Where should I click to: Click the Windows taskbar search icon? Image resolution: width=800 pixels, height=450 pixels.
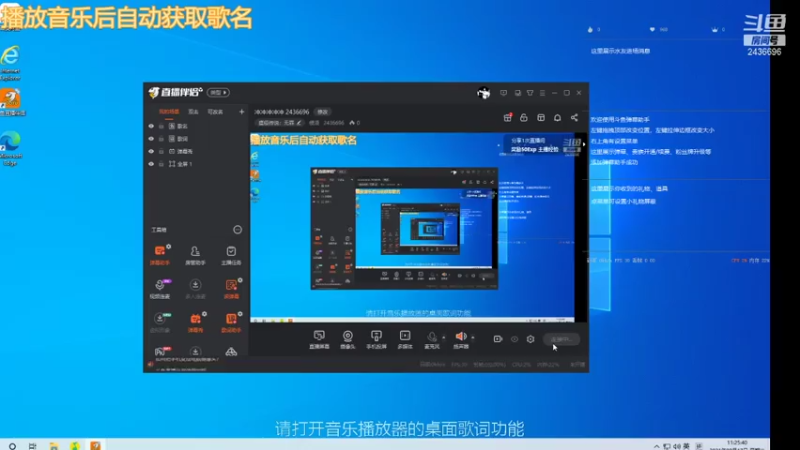click(x=12, y=446)
